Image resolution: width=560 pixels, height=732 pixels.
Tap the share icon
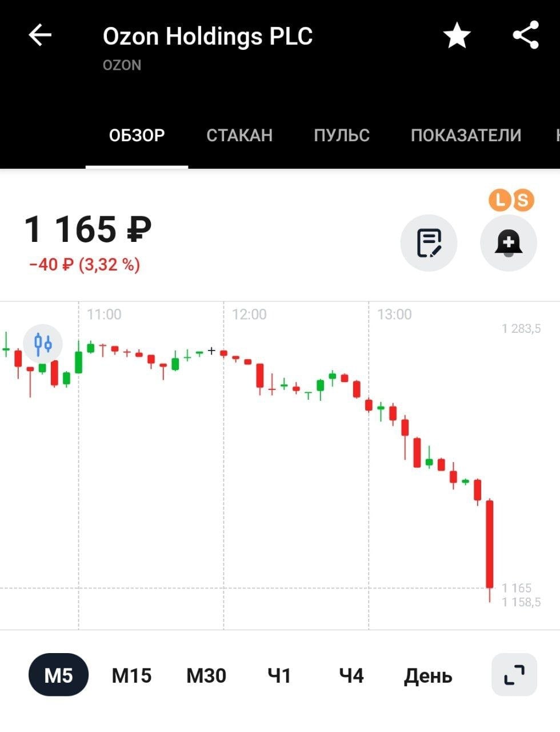[x=526, y=35]
